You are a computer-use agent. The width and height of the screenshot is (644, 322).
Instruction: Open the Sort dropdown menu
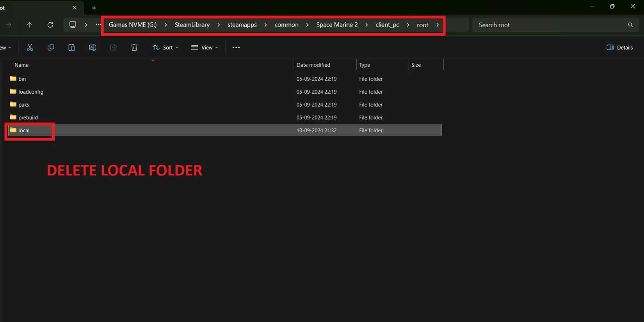pyautogui.click(x=165, y=47)
